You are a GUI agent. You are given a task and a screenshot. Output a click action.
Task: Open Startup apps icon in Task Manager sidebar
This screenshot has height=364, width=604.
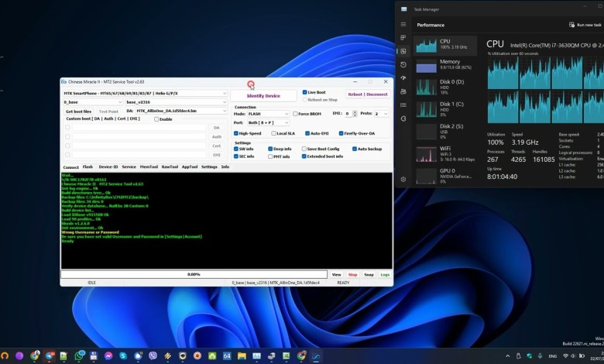pos(403,77)
